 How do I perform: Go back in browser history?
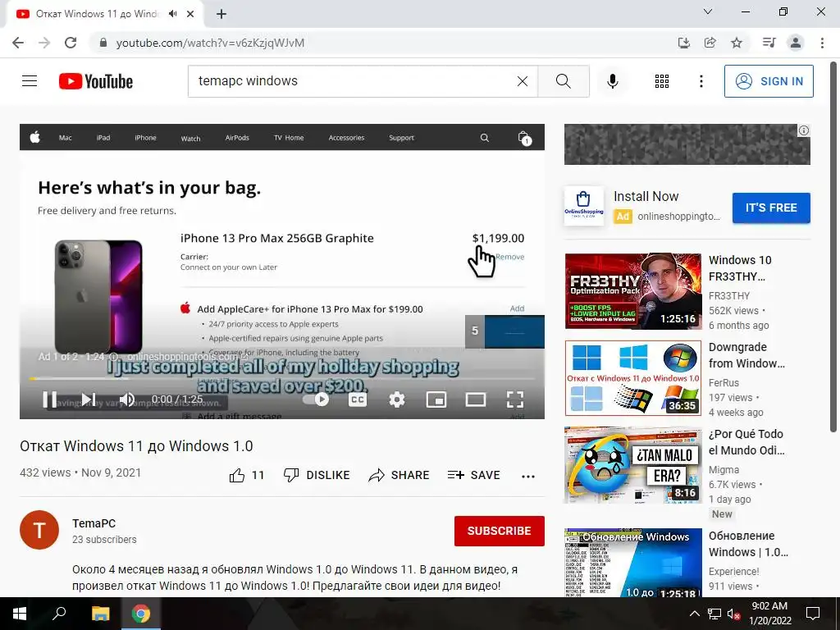[18, 43]
